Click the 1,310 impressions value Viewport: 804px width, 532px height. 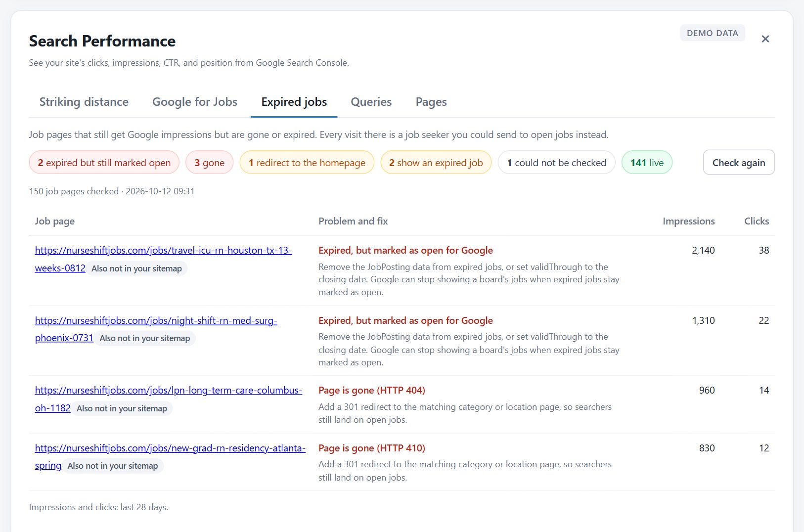703,321
